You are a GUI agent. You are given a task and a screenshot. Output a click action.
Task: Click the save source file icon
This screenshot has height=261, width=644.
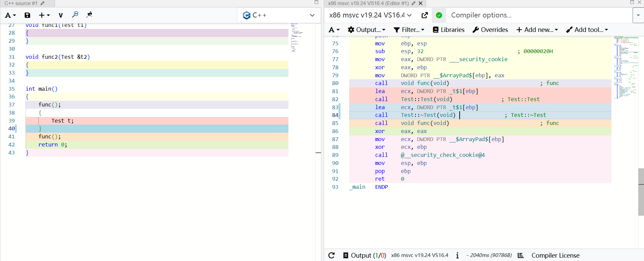[x=28, y=15]
